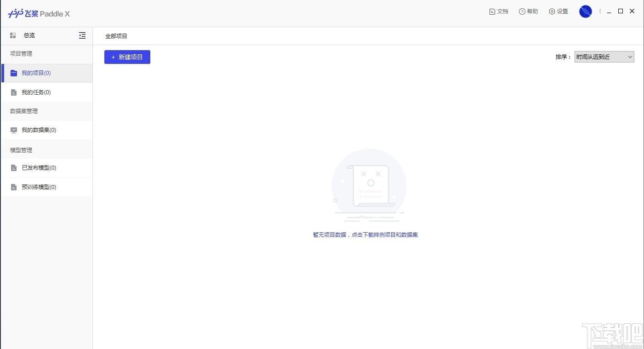
Task: Click the 排序 label
Action: point(563,57)
